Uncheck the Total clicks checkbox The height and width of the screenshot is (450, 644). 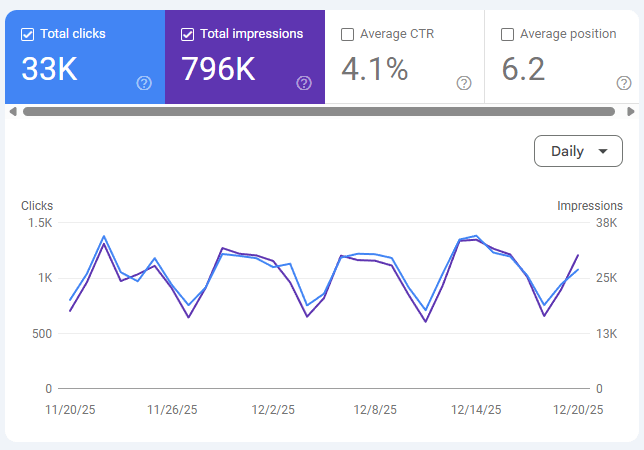click(28, 34)
